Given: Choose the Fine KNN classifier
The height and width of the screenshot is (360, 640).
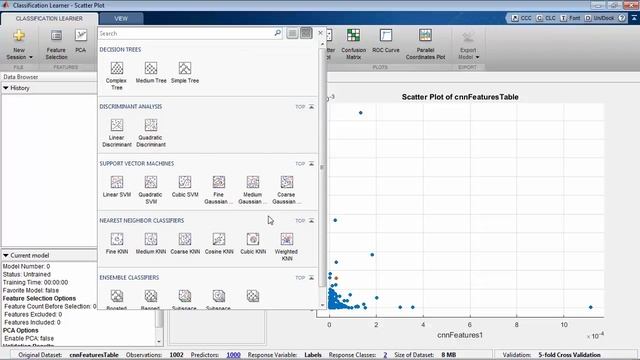Looking at the screenshot, I should click(x=117, y=244).
